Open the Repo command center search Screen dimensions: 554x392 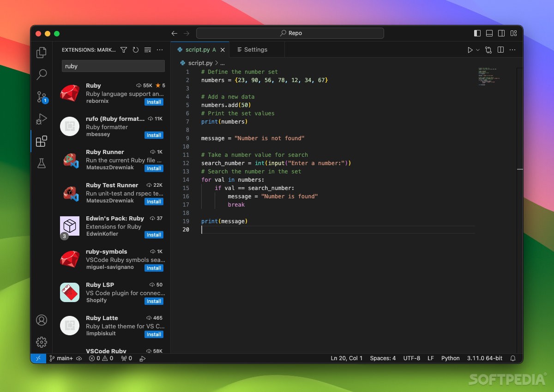[x=290, y=33]
